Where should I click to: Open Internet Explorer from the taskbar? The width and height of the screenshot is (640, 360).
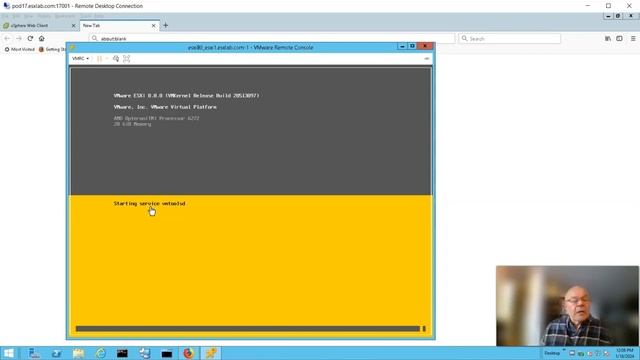point(100,353)
